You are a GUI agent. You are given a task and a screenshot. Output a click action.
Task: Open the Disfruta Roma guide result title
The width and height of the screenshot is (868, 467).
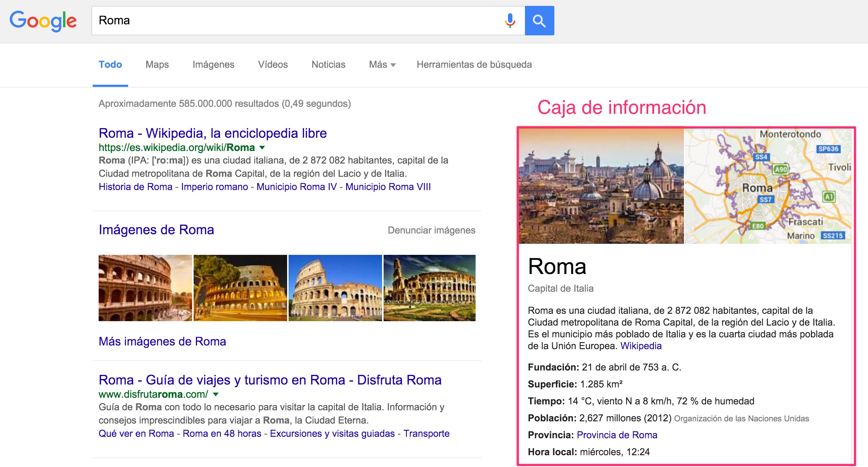270,380
